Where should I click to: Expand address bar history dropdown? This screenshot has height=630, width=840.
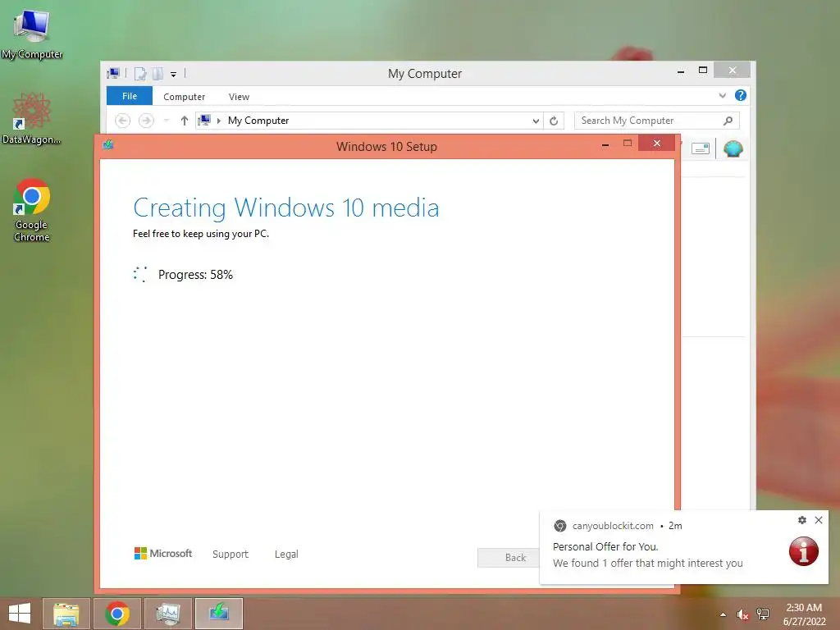536,121
